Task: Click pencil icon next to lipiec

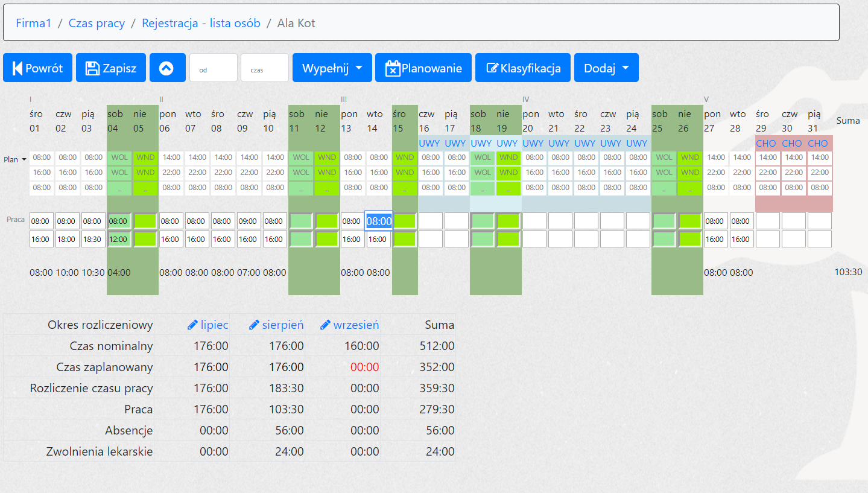Action: 192,325
